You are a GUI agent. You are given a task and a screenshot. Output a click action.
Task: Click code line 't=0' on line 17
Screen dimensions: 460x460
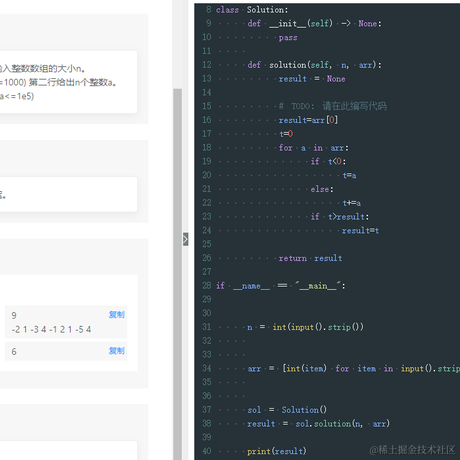click(x=286, y=134)
